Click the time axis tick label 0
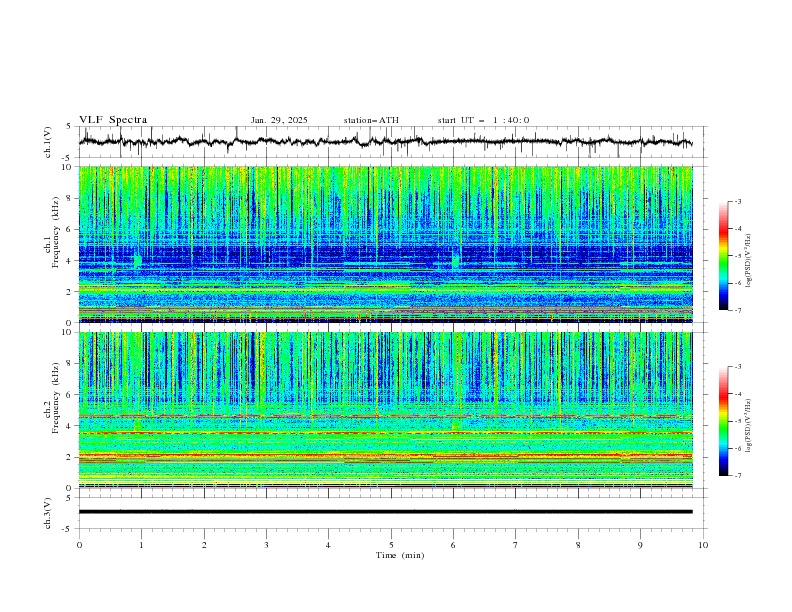 point(79,545)
